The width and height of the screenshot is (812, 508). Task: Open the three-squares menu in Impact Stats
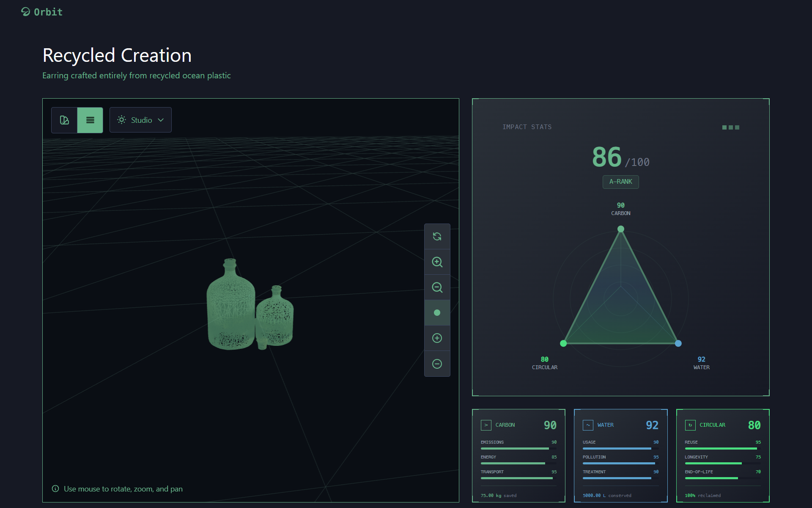[x=730, y=127]
